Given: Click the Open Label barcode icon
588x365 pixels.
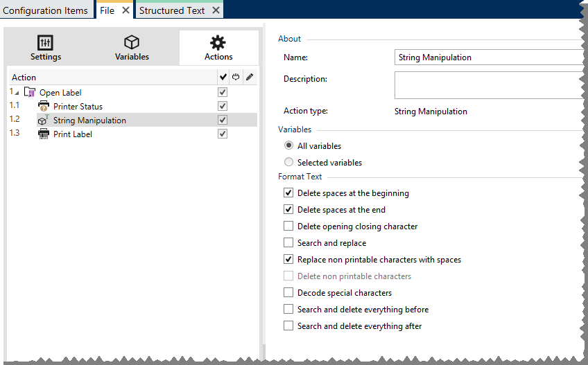Looking at the screenshot, I should pyautogui.click(x=30, y=92).
